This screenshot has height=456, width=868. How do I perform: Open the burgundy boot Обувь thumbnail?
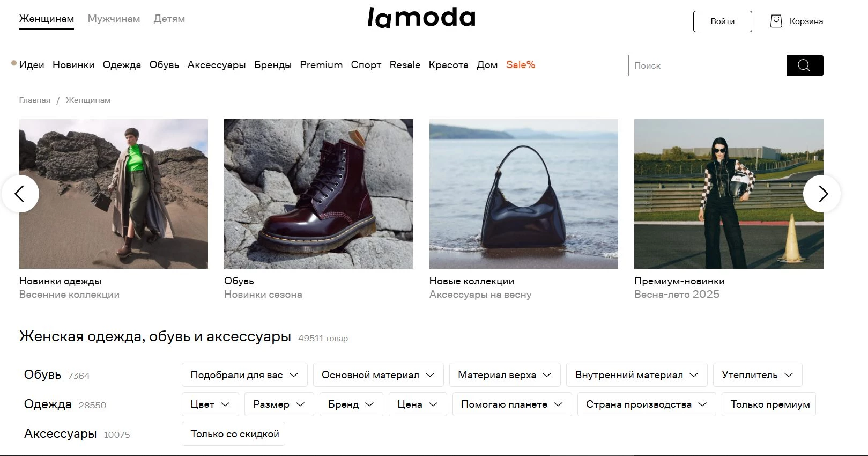pyautogui.click(x=318, y=194)
